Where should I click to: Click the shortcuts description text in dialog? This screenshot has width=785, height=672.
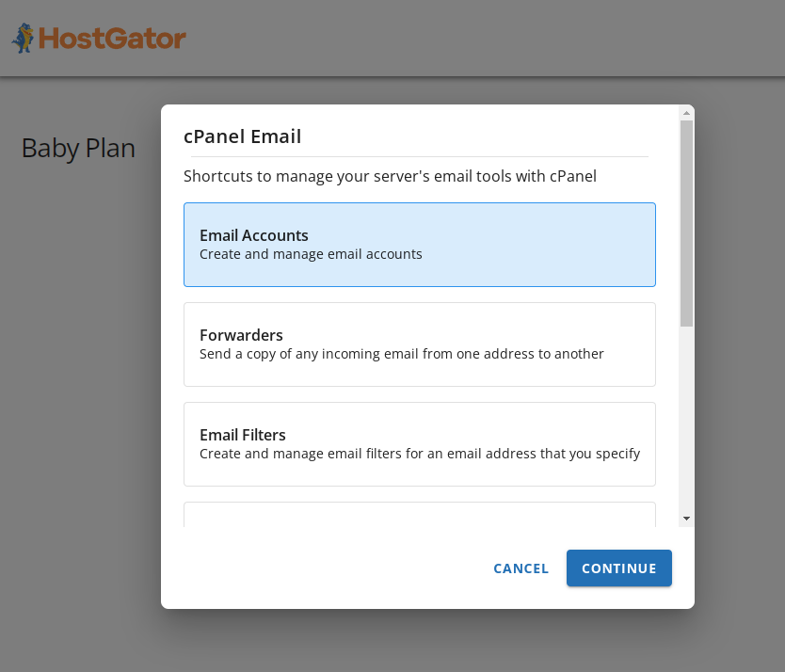390,176
